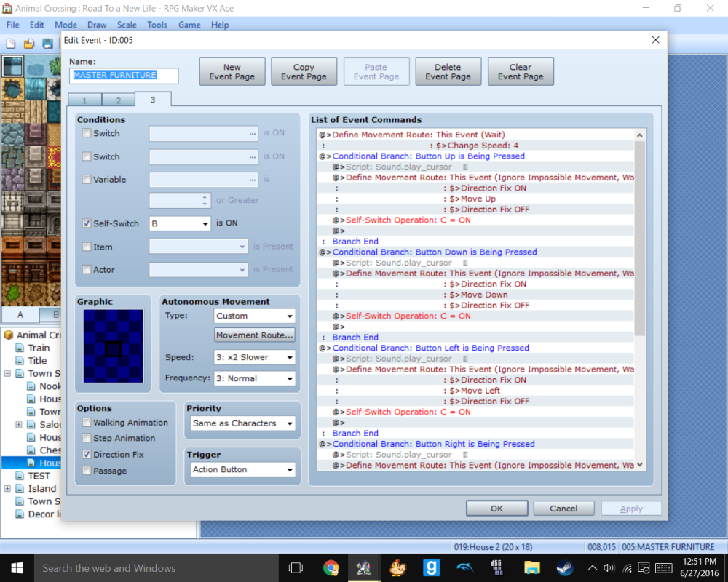This screenshot has height=582, width=728.
Task: Open the Trigger dropdown showing Action Button
Action: point(243,470)
